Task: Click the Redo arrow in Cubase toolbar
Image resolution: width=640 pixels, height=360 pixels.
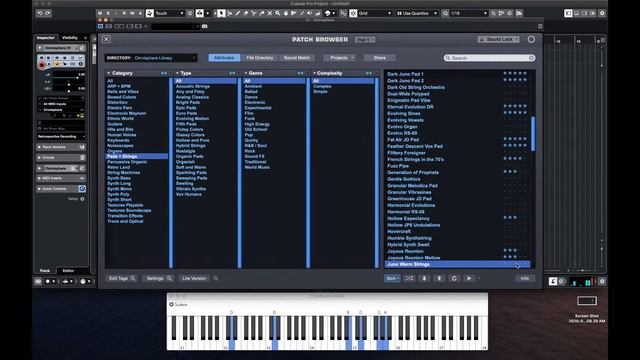Action: [48, 13]
